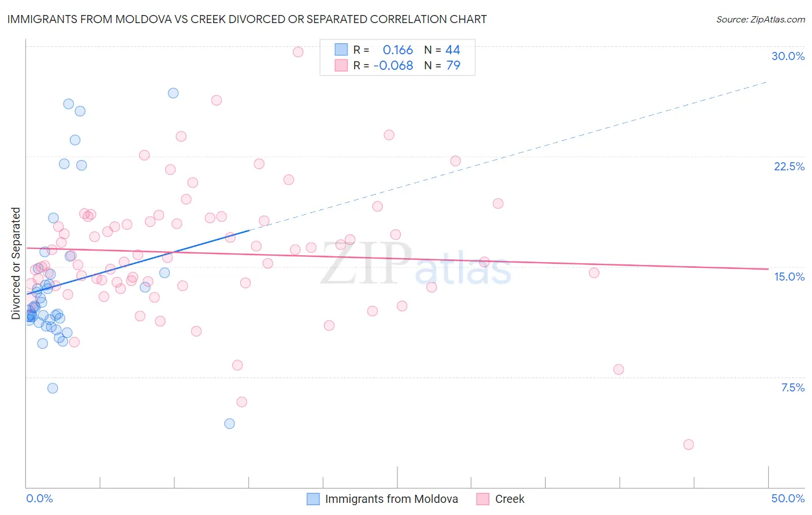Click the 50.0% x-axis label

pyautogui.click(x=788, y=498)
